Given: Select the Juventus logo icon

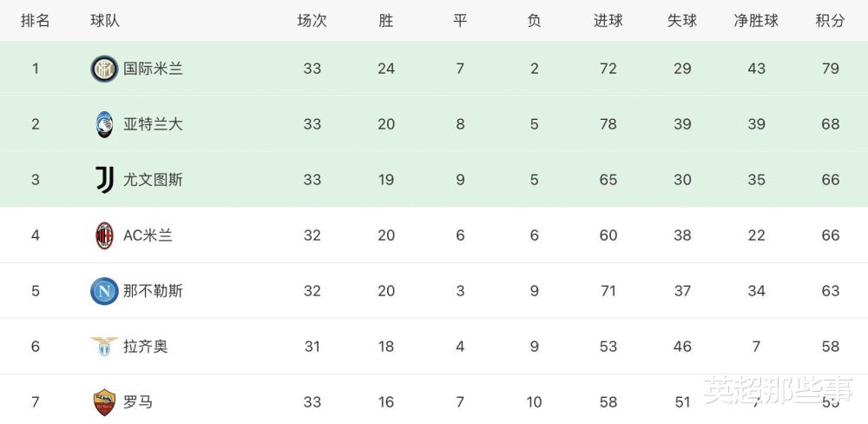Looking at the screenshot, I should 105,180.
